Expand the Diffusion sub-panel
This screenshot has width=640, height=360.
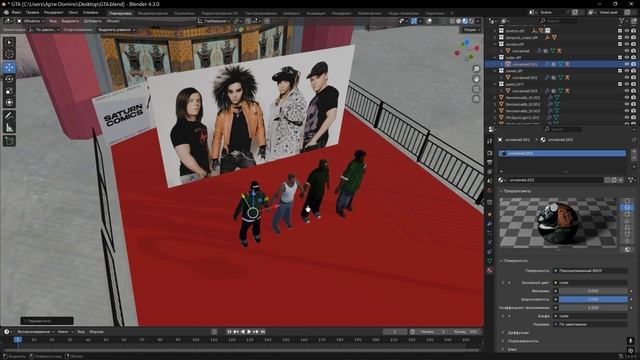[518, 333]
